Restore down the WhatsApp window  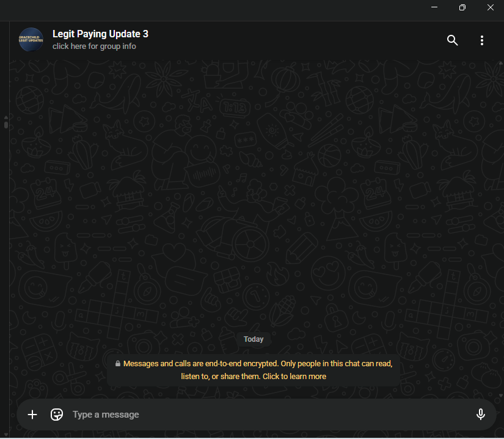(462, 7)
